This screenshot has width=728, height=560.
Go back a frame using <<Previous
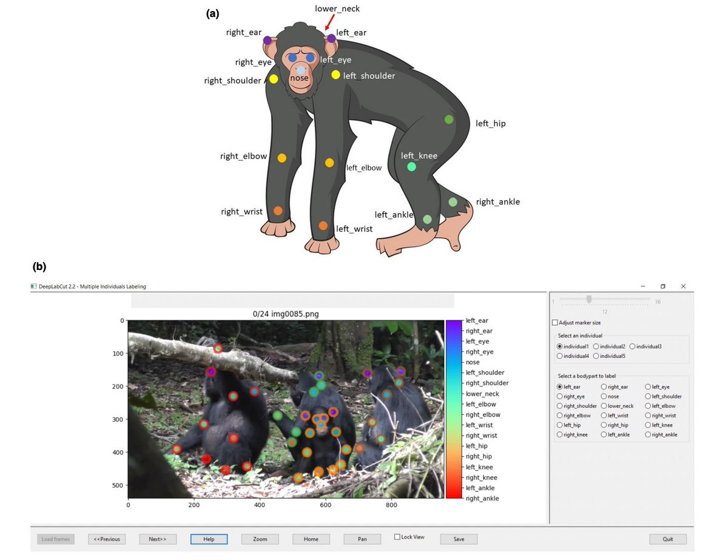(x=107, y=539)
